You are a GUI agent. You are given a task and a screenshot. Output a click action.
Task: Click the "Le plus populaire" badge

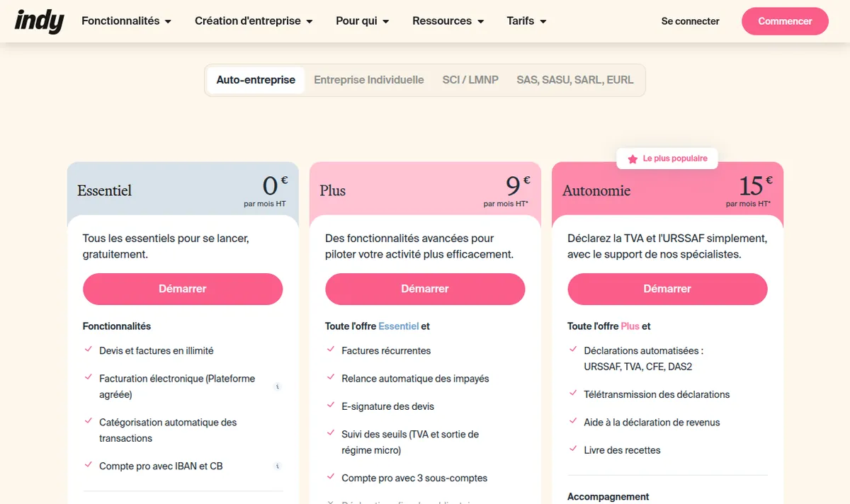click(x=667, y=159)
